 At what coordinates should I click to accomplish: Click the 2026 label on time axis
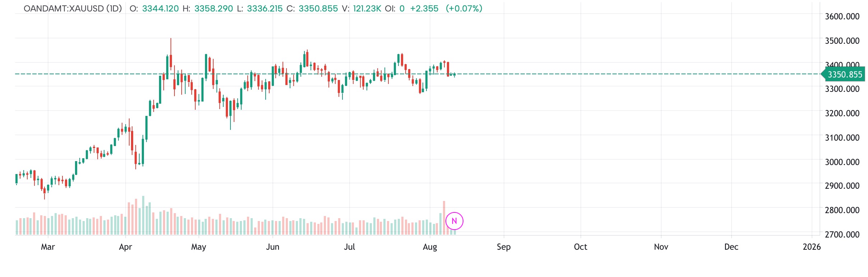click(x=812, y=247)
